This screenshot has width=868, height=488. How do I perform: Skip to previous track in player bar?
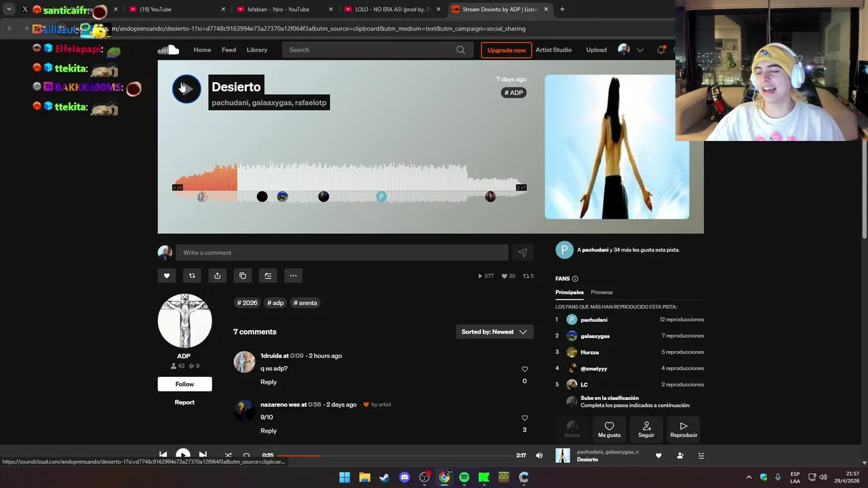(x=163, y=455)
